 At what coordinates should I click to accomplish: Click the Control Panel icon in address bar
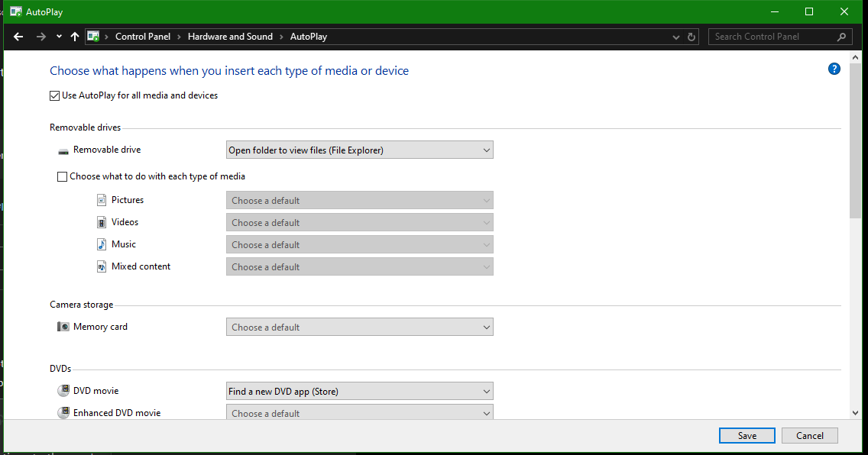[x=93, y=37]
